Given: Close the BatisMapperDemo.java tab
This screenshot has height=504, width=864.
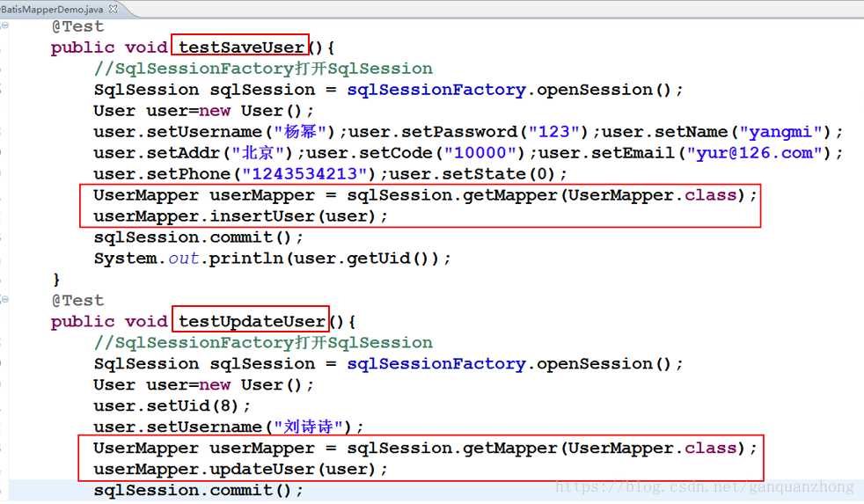Looking at the screenshot, I should click(113, 9).
